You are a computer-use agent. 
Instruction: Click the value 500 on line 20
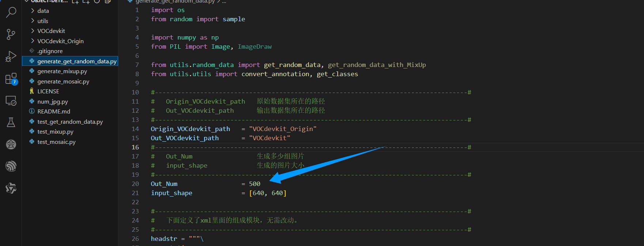pos(255,184)
